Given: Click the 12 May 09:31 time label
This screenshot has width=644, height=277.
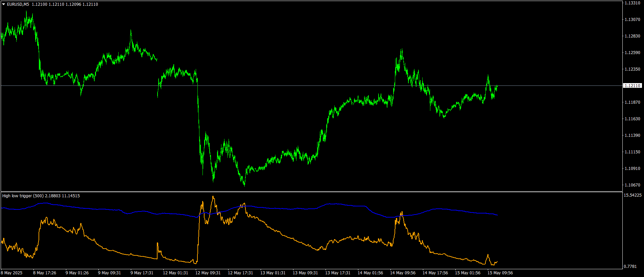Looking at the screenshot, I should point(208,273).
